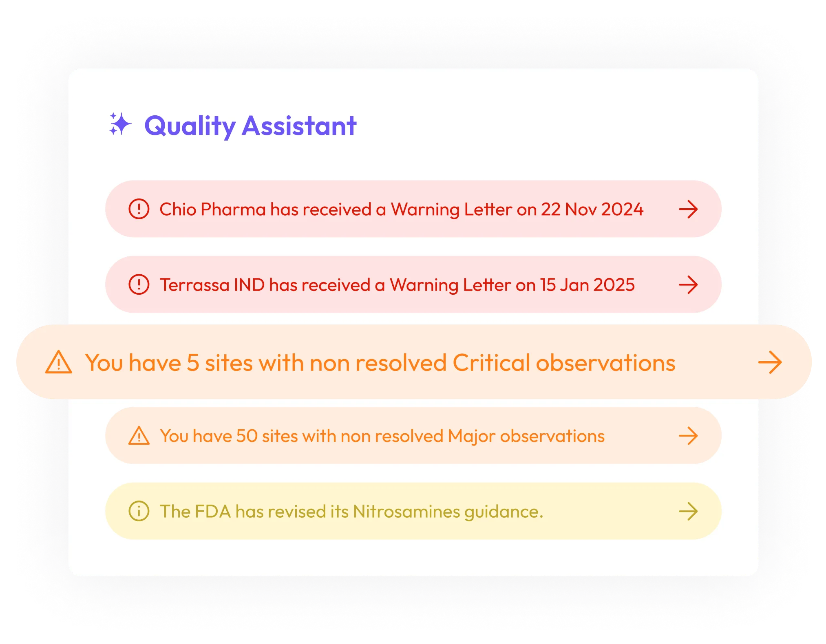Click the sparkle icon beside Quality Assistant
826x644 pixels.
click(120, 124)
